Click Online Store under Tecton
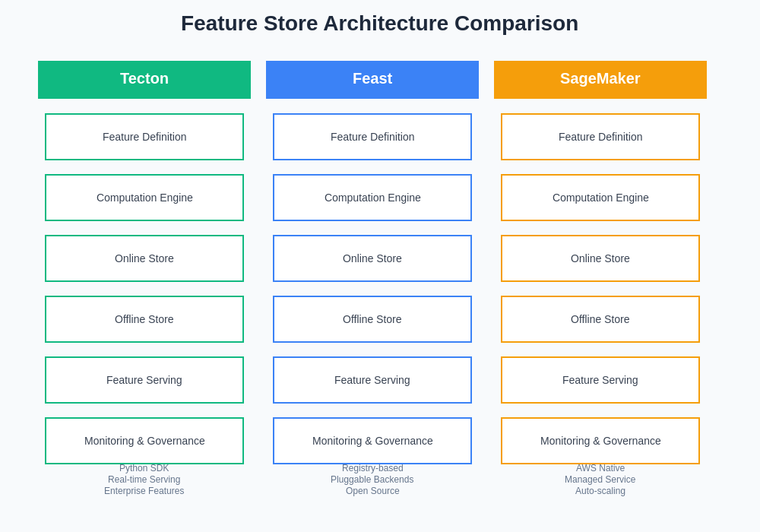Image resolution: width=760 pixels, height=532 pixels. click(144, 258)
